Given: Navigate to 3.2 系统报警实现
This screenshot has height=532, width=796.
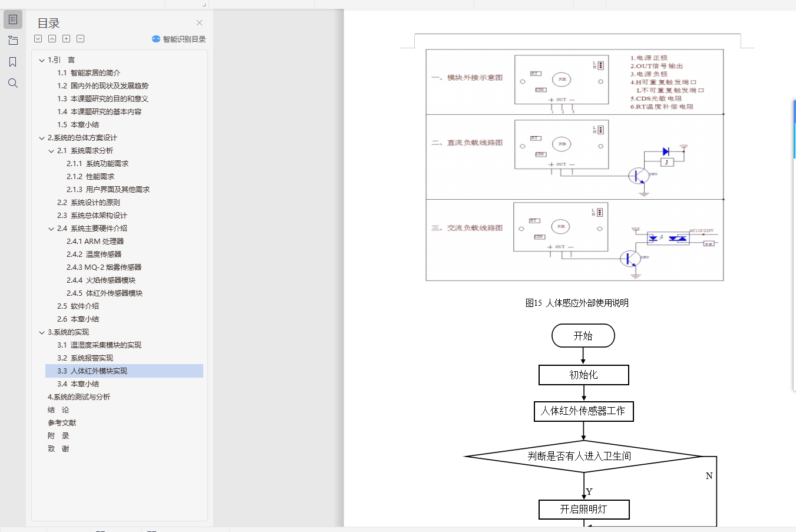Looking at the screenshot, I should [85, 358].
